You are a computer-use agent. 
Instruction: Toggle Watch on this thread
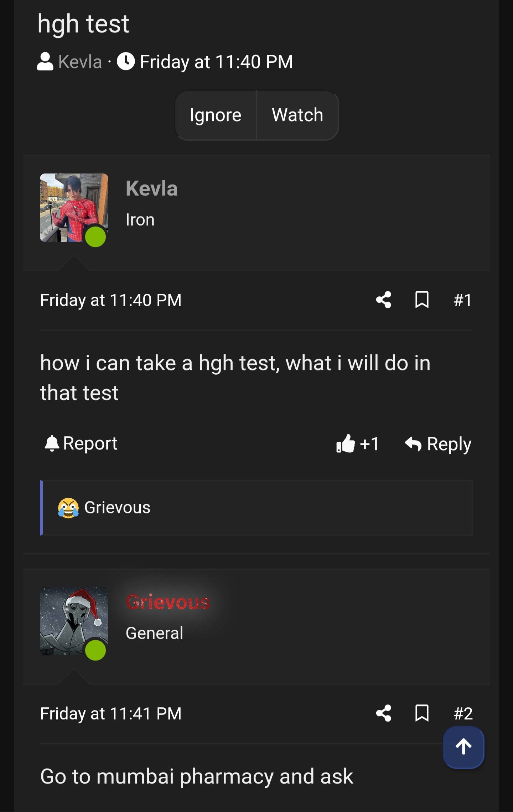click(297, 115)
